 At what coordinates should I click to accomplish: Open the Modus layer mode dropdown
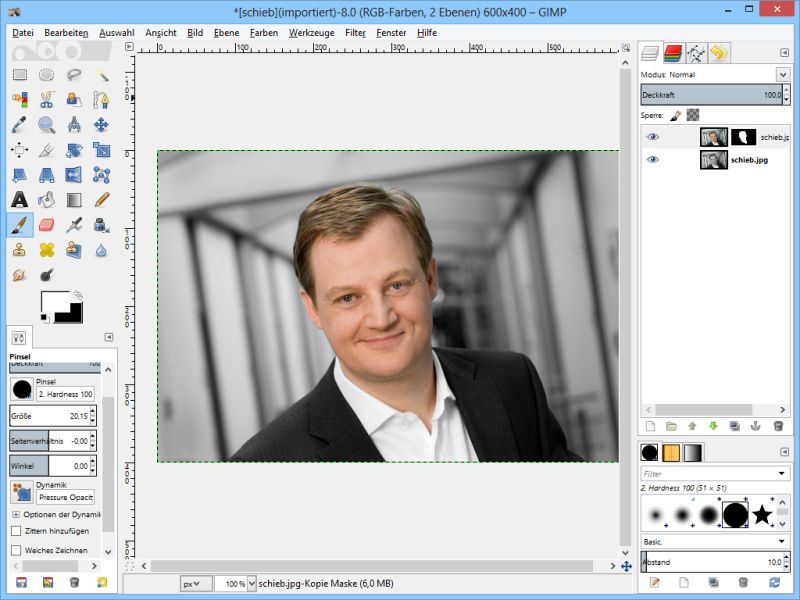point(783,75)
